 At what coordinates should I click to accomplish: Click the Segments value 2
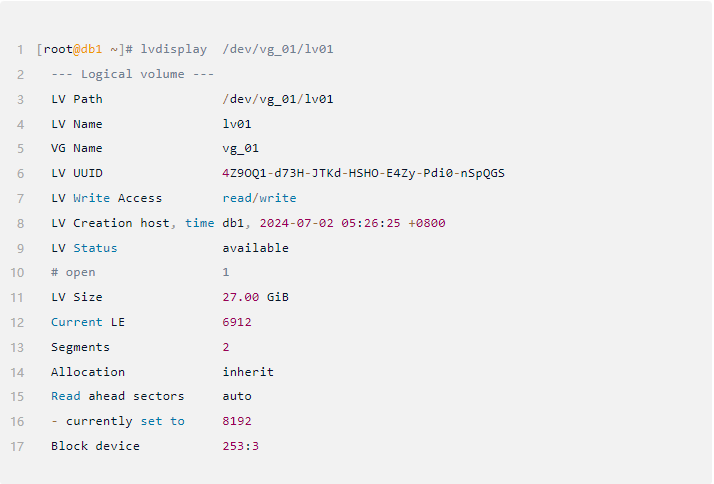click(x=226, y=347)
